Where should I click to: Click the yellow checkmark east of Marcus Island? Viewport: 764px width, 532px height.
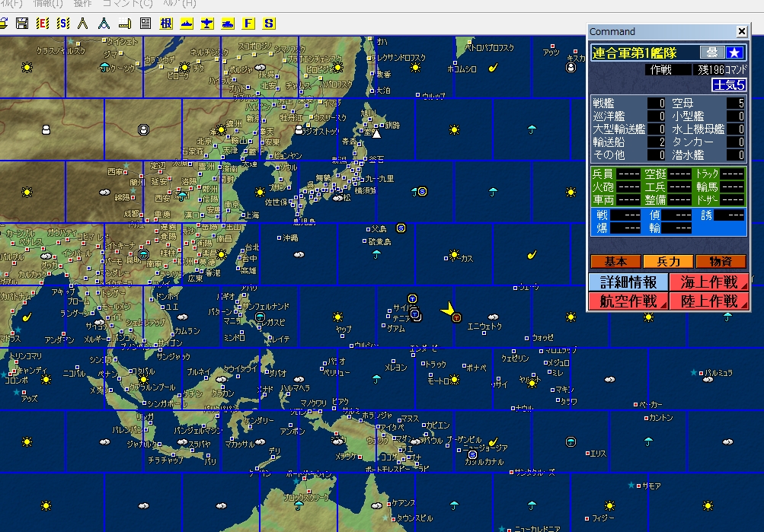click(532, 254)
